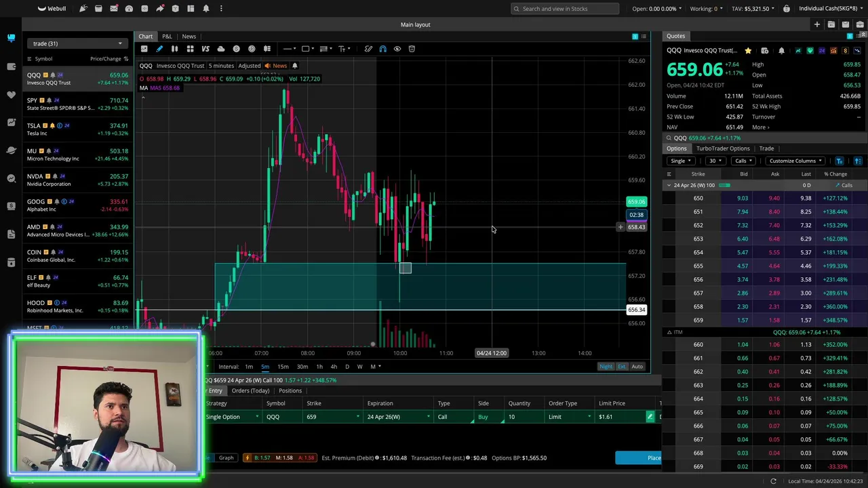Screen dimensions: 868x488
Task: Click the More link in Quotes details
Action: [x=760, y=127]
